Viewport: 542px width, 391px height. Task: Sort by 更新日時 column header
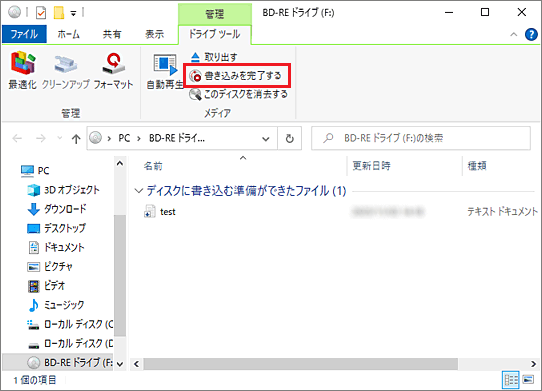pos(371,166)
